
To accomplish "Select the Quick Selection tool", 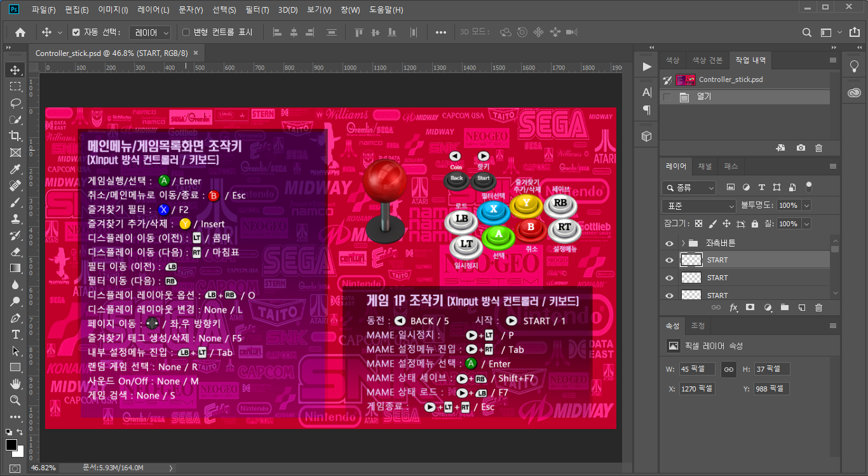I will [x=15, y=119].
